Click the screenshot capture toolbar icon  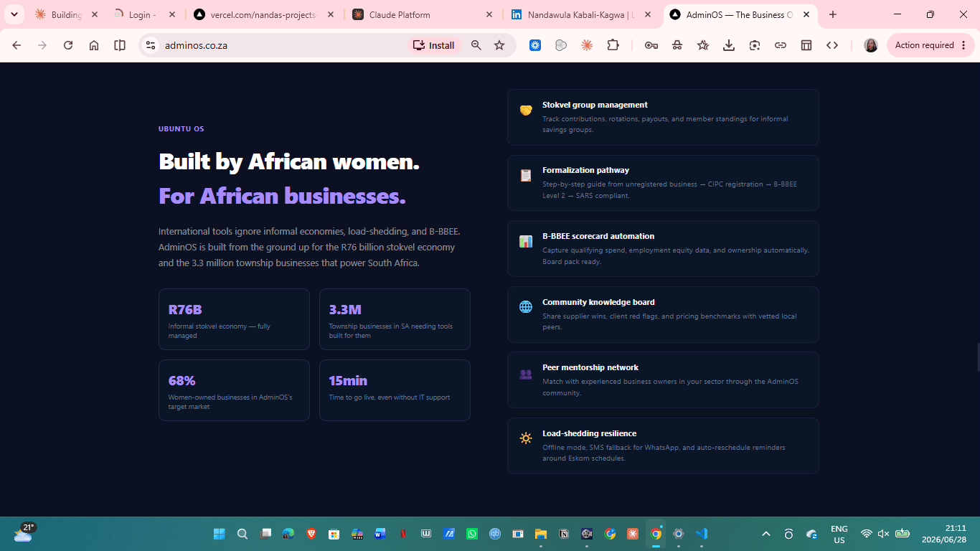tap(755, 45)
